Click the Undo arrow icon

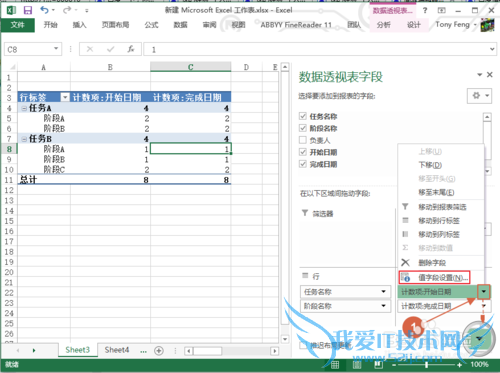point(44,10)
